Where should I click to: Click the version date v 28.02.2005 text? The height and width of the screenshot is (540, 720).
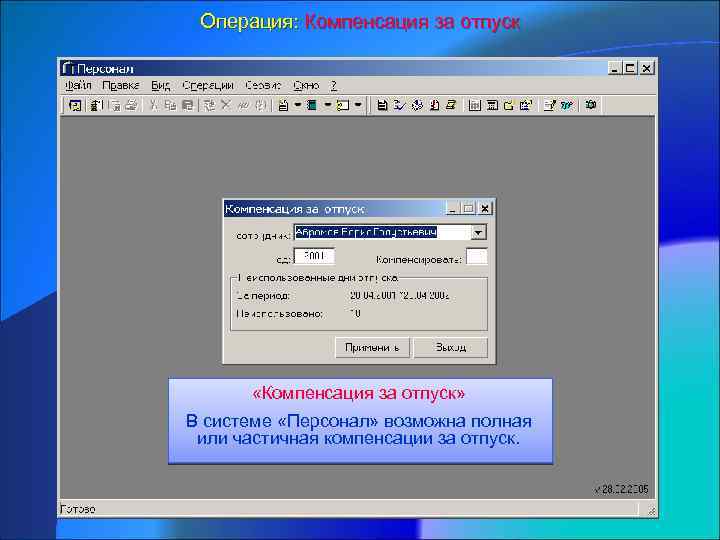tap(622, 489)
